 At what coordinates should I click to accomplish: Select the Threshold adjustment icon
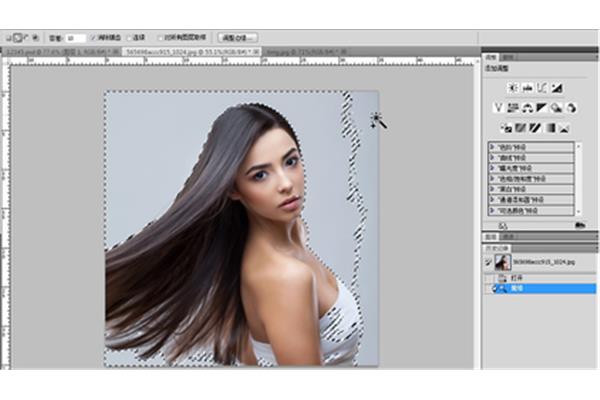click(535, 128)
